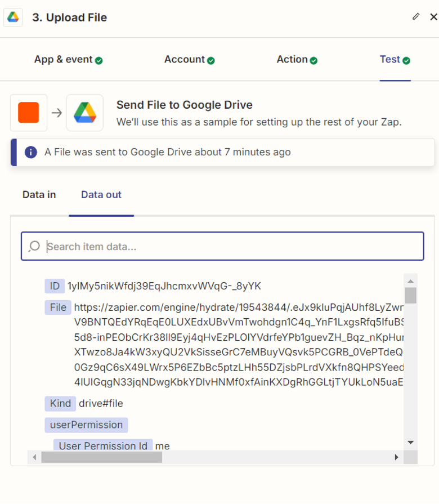
Task: Click green checkmark beside Account
Action: (x=211, y=60)
